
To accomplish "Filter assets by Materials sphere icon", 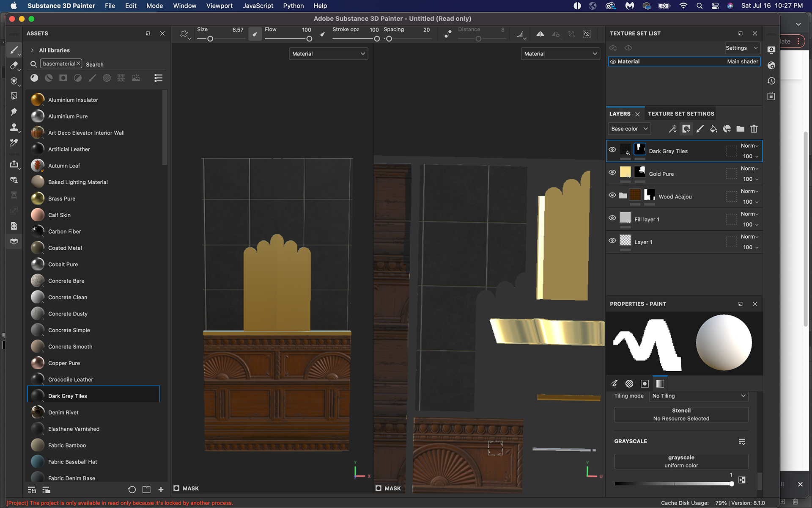I will tap(34, 78).
